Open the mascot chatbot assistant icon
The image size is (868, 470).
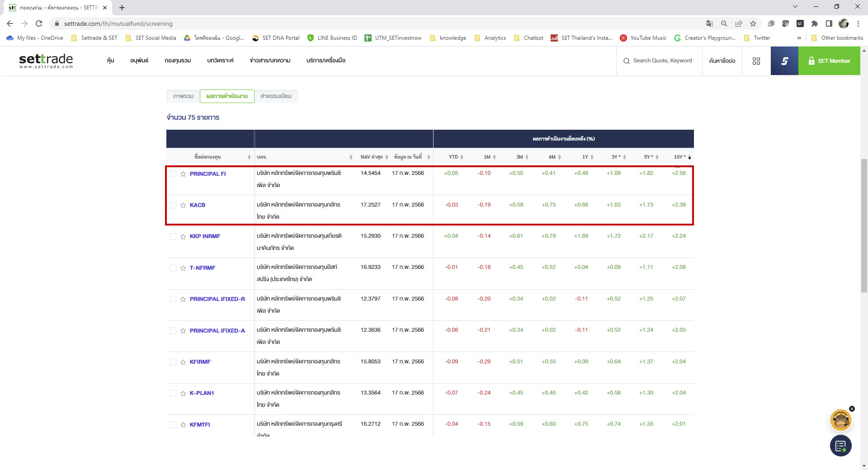coord(840,420)
